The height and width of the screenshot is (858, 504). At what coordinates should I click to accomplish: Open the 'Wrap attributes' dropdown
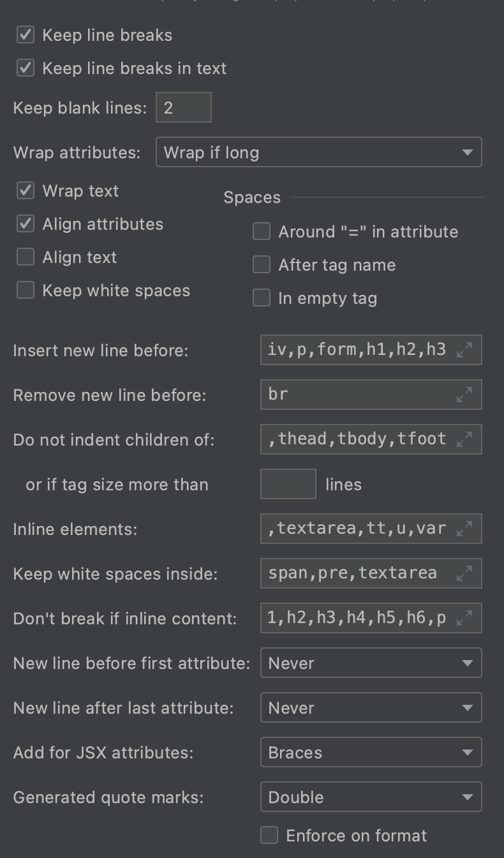coord(318,153)
